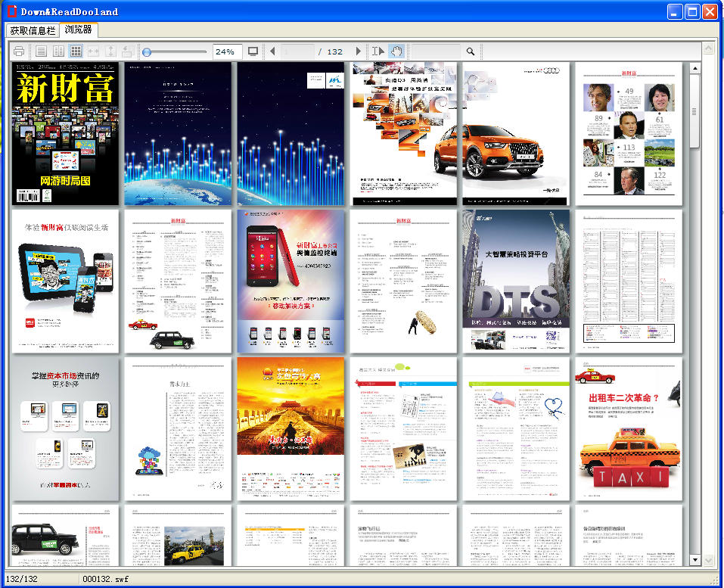724x588 pixels.
Task: Select the thumbnail grid view mode
Action: 76,51
